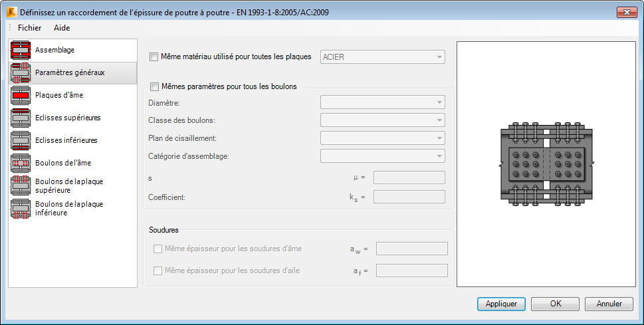This screenshot has height=325, width=644.
Task: Check Mêmes paramètres pour tous les boulons
Action: (154, 86)
